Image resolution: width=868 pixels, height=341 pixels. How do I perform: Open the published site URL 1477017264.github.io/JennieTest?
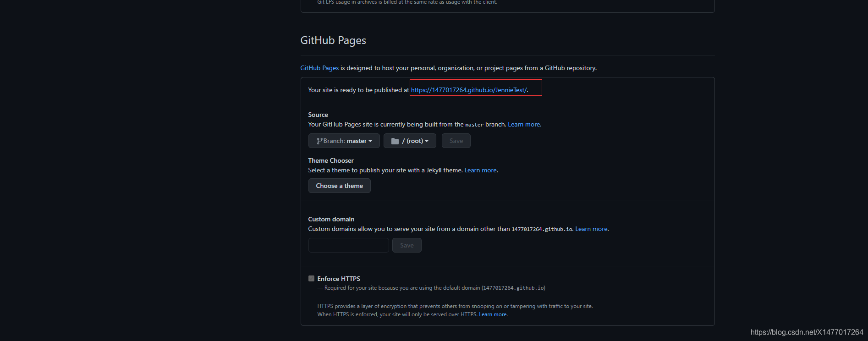pyautogui.click(x=469, y=90)
